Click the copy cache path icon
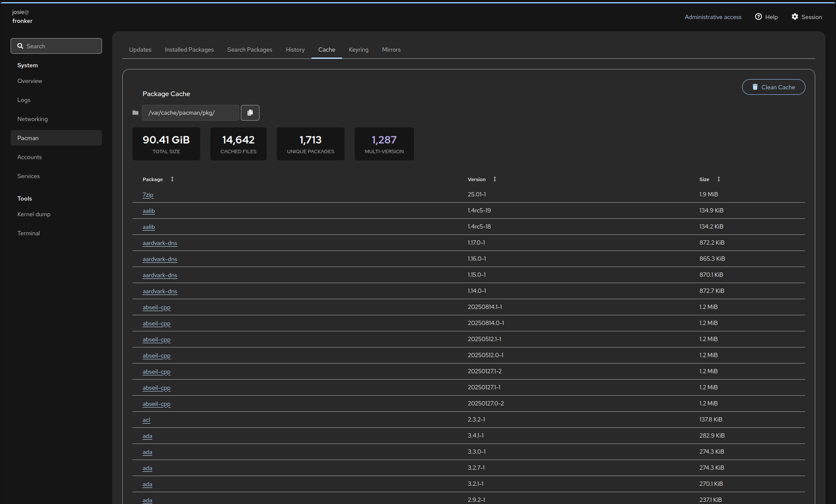Image resolution: width=836 pixels, height=504 pixels. pyautogui.click(x=250, y=113)
